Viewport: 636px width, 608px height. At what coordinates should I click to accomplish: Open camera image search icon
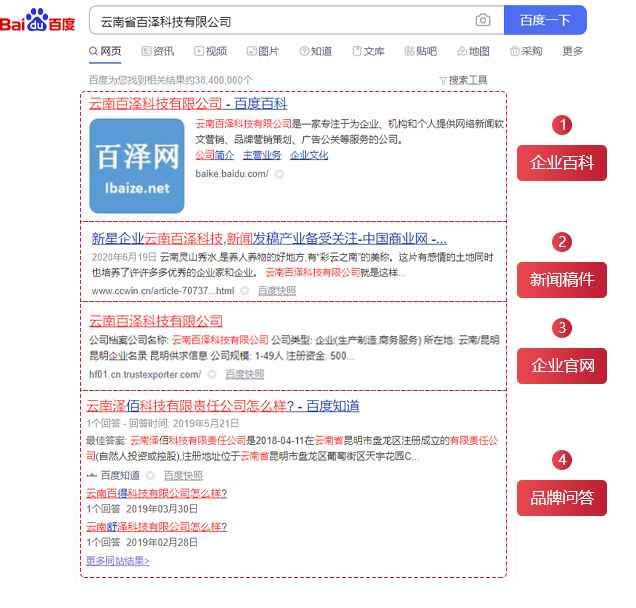[483, 20]
